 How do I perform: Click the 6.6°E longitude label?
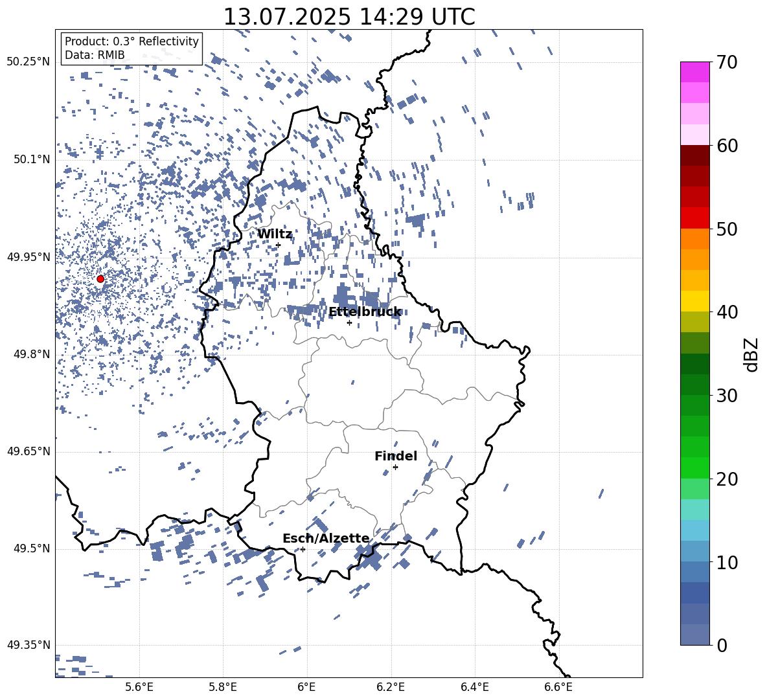click(558, 687)
